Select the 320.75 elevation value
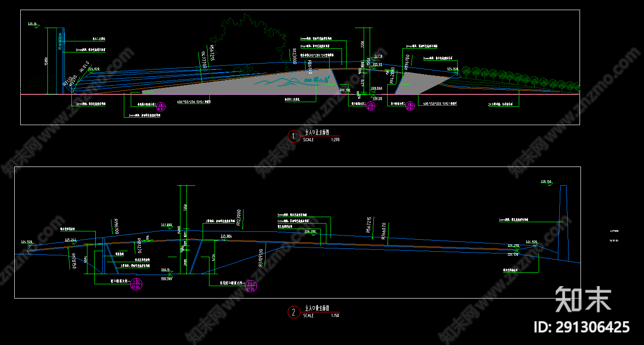This screenshot has height=345, width=644. (165, 270)
